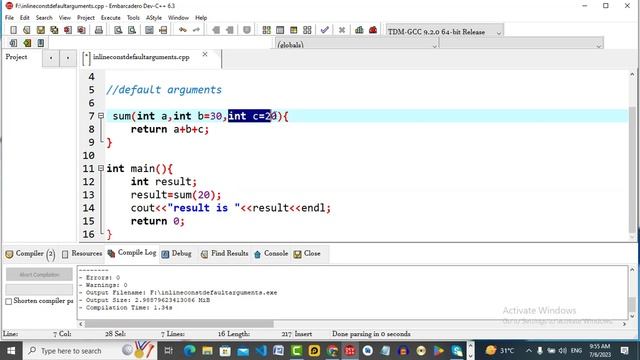Open the (globals) scope dropdown
The width and height of the screenshot is (640, 360).
(357, 44)
